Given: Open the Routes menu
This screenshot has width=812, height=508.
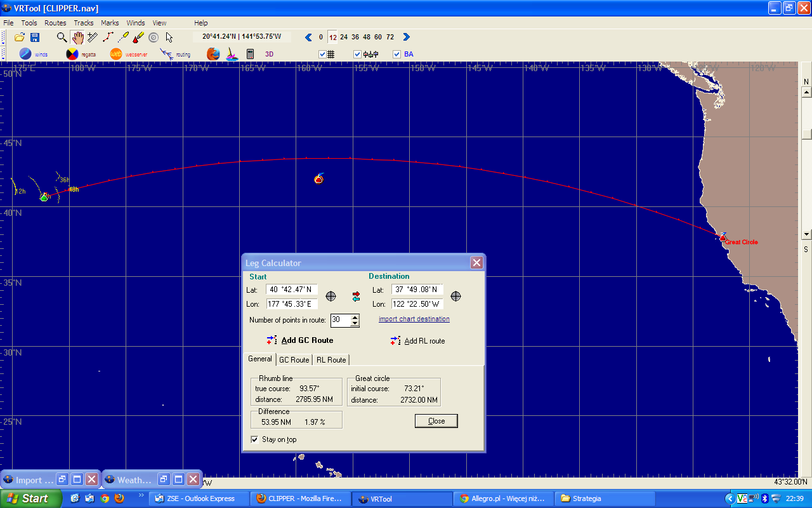Looking at the screenshot, I should 55,23.
